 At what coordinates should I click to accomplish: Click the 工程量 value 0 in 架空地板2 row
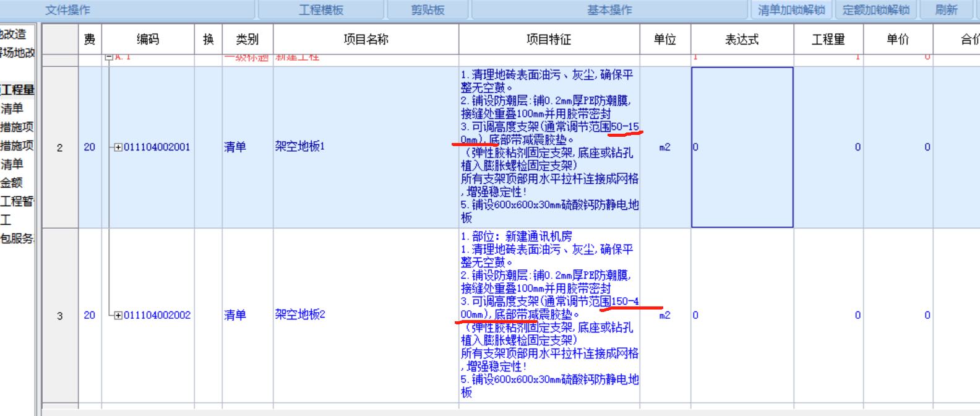[x=828, y=315]
